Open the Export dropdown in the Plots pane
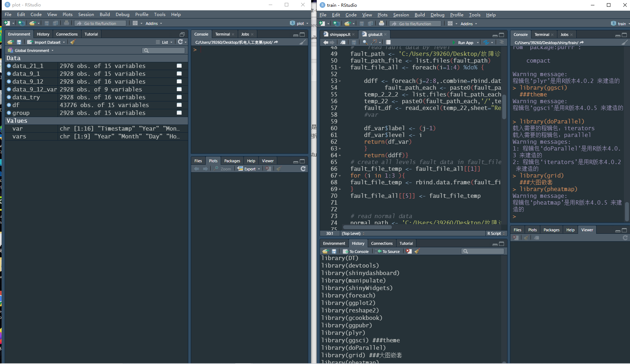This screenshot has height=364, width=630. point(248,169)
